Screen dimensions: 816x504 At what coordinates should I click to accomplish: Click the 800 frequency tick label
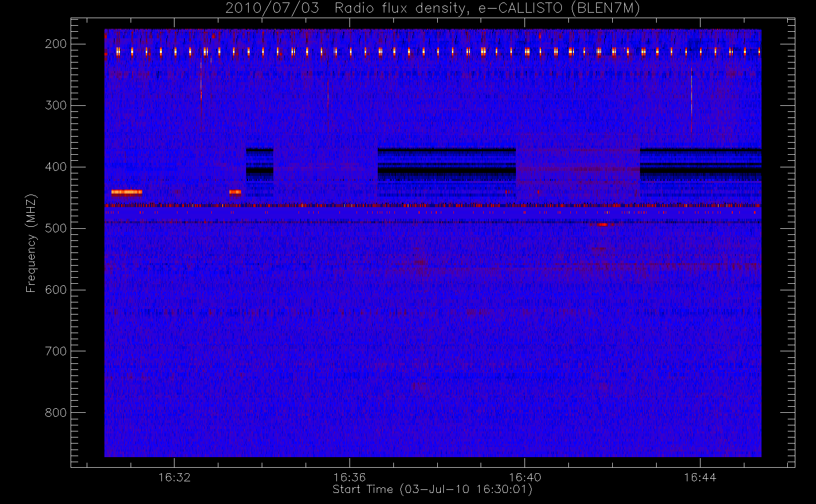pos(56,413)
